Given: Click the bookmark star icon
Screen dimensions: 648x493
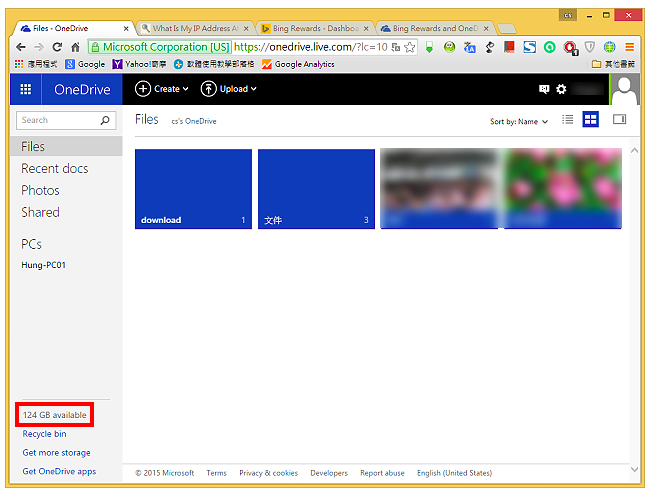Looking at the screenshot, I should point(410,47).
